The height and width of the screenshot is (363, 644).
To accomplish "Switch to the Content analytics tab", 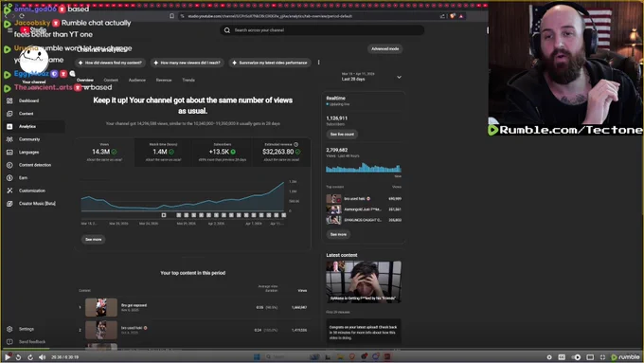I will click(x=111, y=81).
